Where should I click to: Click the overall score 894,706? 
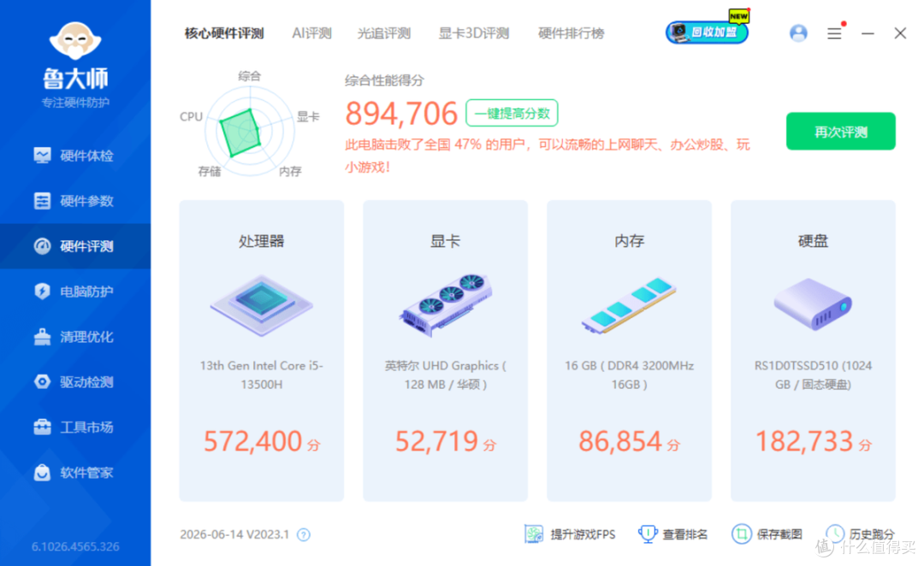coord(401,114)
